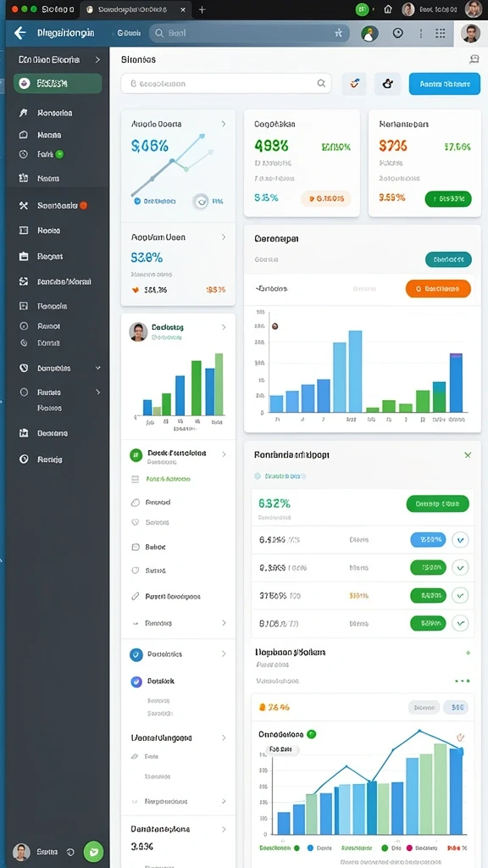
Task: Toggle the circular check next to the blue pill
Action: [460, 540]
